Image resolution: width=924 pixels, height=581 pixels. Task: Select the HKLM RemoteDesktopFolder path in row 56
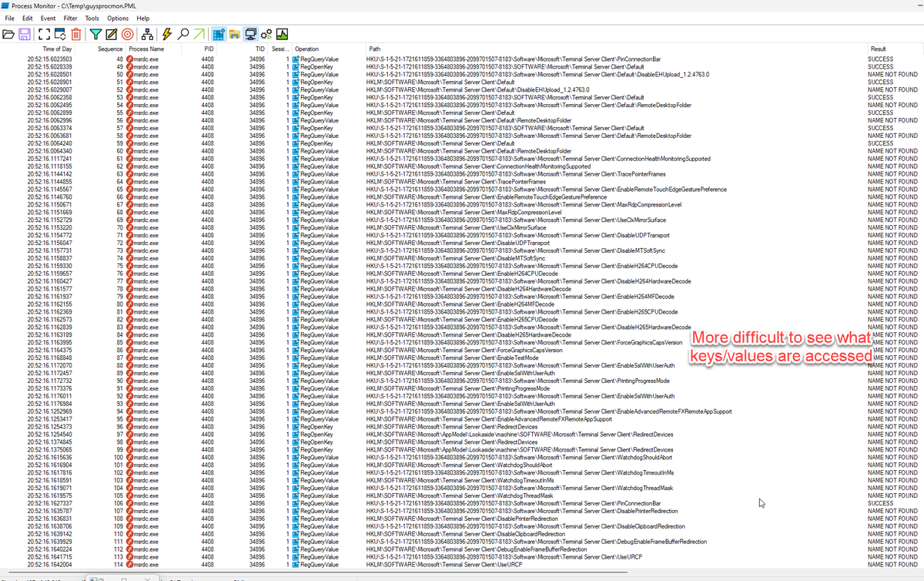point(469,120)
